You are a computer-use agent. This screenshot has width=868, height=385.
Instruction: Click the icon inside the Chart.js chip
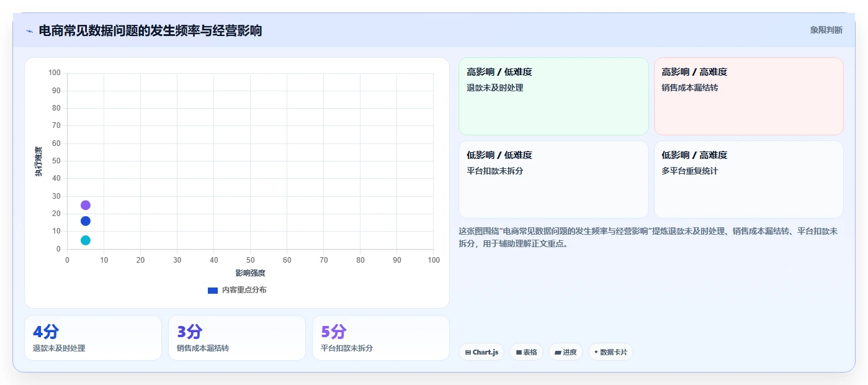coord(468,352)
